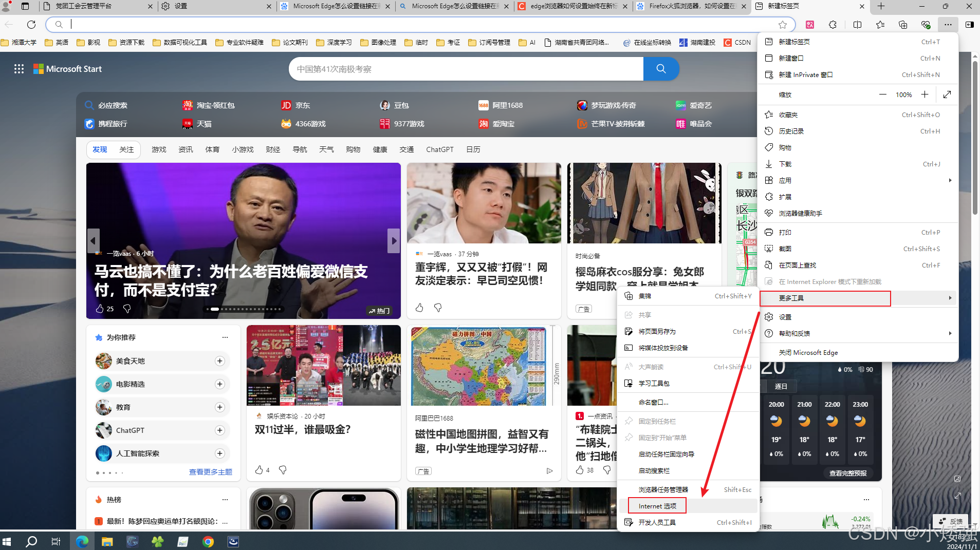
Task: Open 为你推荐 card options ellipsis
Action: (x=225, y=337)
